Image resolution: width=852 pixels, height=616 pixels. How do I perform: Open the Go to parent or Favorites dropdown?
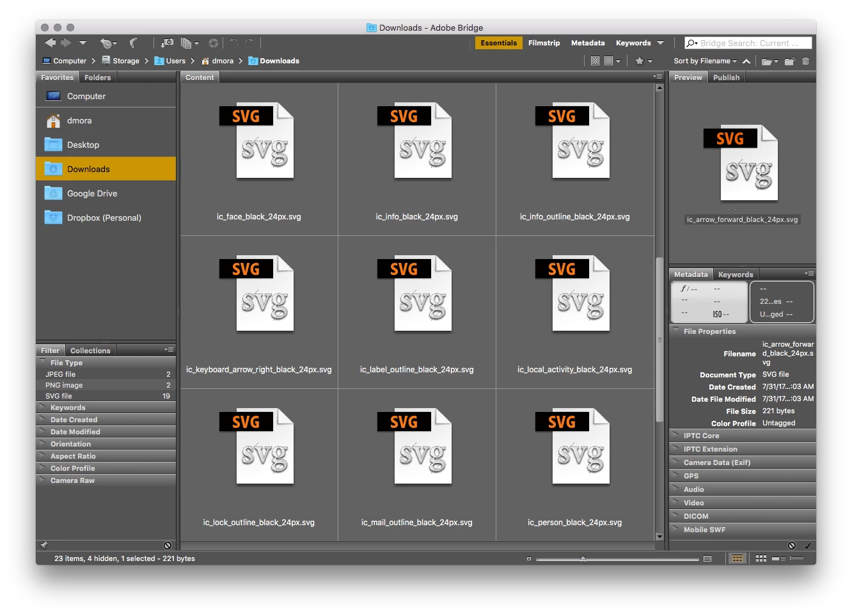83,43
